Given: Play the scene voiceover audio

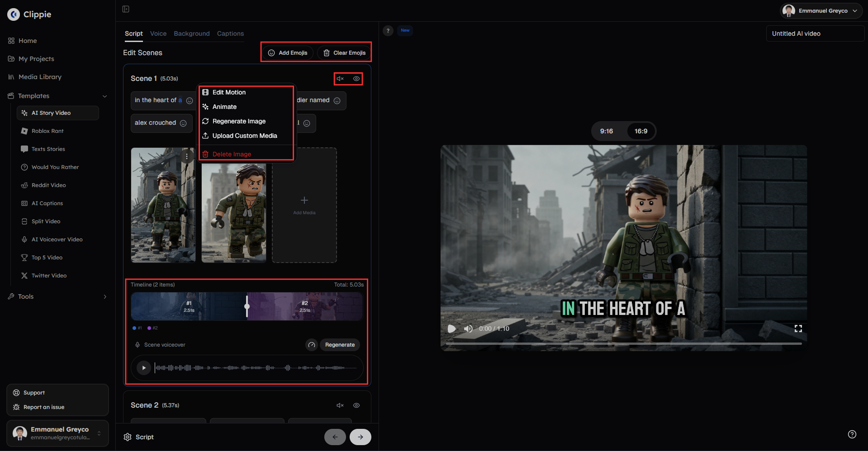Looking at the screenshot, I should [144, 368].
